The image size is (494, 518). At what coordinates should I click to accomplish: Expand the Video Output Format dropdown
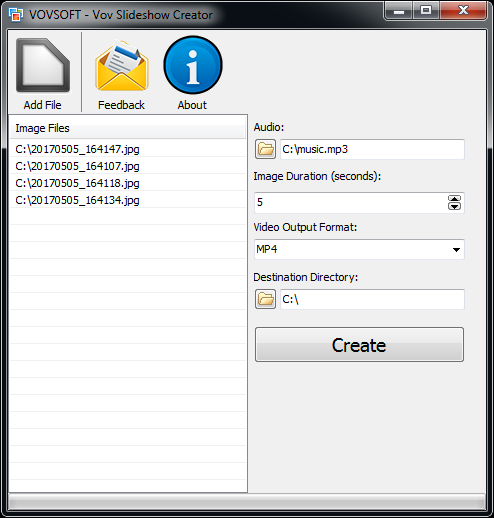[x=456, y=249]
